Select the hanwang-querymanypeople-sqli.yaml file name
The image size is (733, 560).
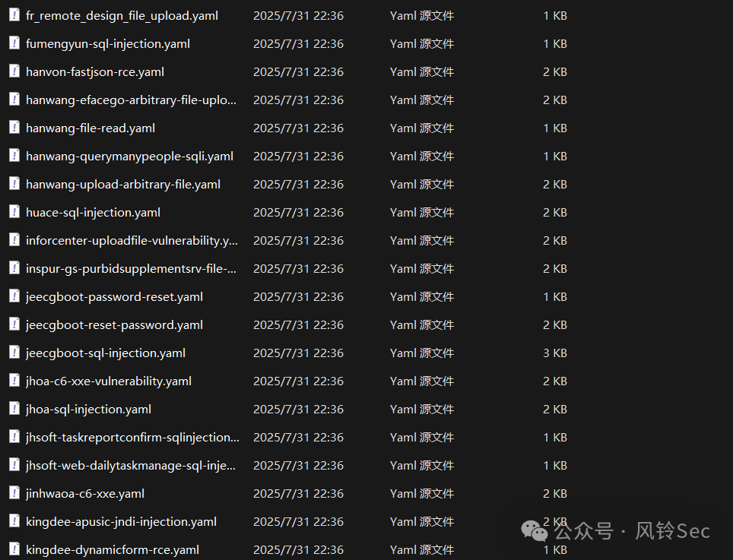129,156
